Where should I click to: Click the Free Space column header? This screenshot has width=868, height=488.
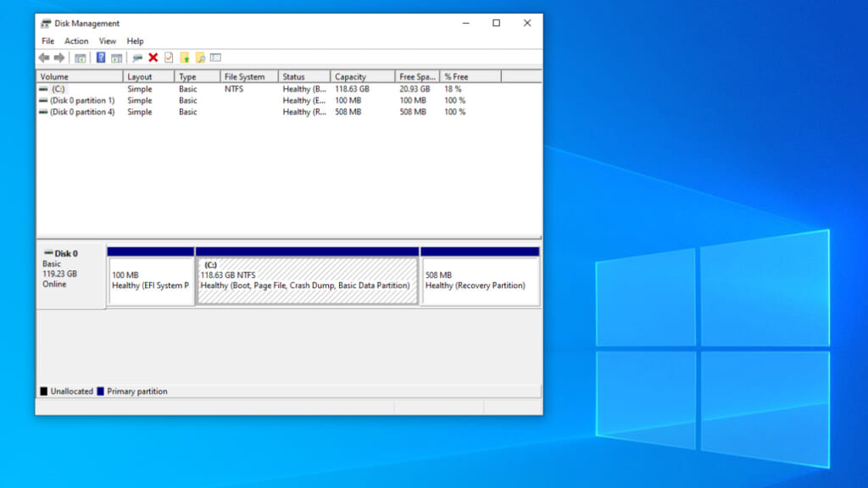[x=417, y=77]
